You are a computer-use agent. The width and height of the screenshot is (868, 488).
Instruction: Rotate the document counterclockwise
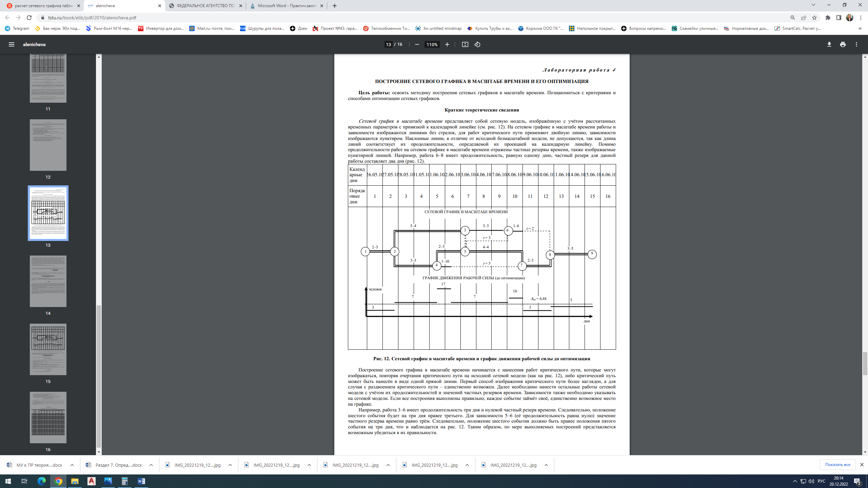tap(477, 44)
